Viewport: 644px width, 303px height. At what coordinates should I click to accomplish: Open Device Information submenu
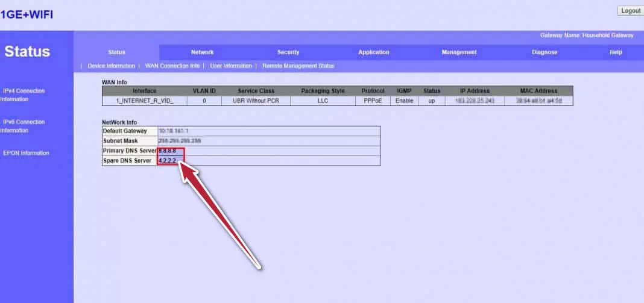click(112, 66)
